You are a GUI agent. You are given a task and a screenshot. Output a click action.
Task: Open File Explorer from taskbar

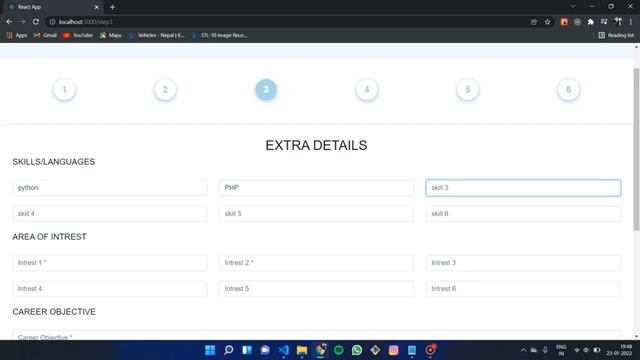tap(302, 350)
